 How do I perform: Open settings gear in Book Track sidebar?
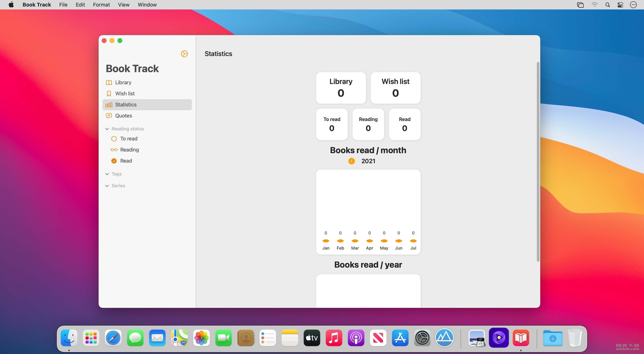184,54
